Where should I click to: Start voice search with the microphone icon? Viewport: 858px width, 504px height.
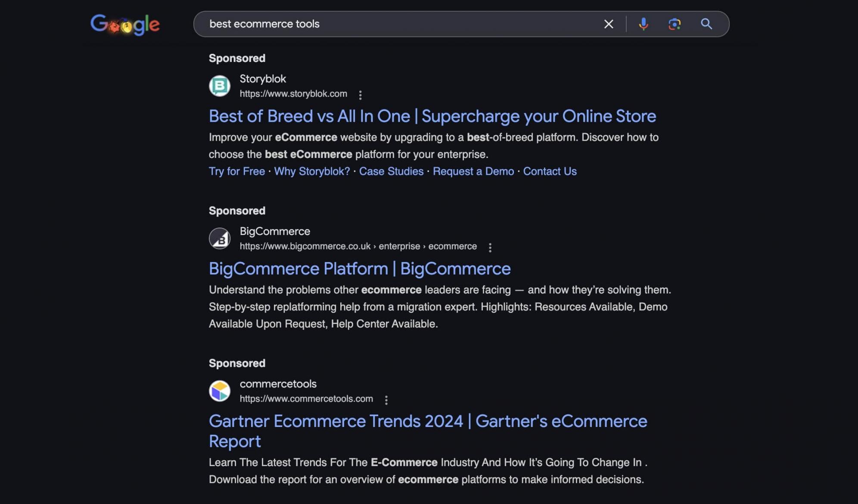click(x=643, y=24)
